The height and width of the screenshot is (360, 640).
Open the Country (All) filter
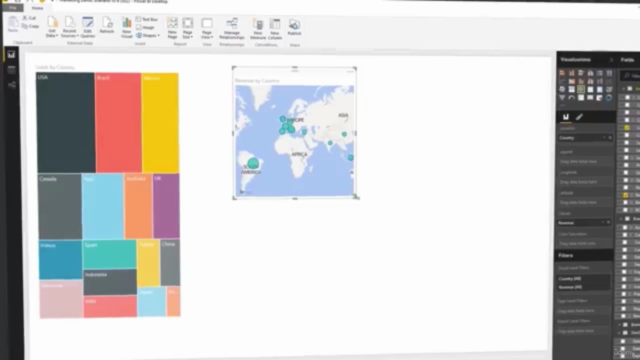coord(583,279)
